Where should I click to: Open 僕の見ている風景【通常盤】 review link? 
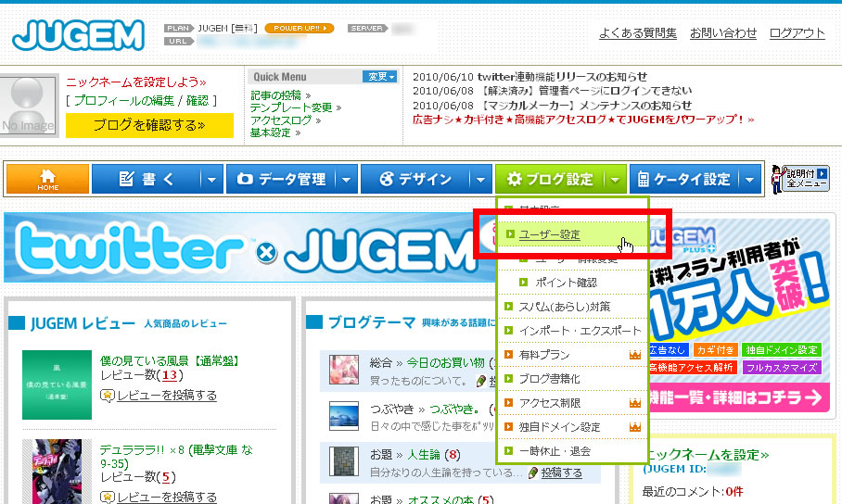coord(169,360)
